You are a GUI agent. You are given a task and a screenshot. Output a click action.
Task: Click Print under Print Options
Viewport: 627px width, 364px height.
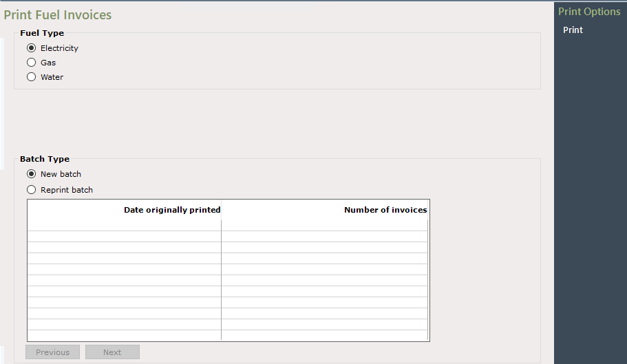coord(573,30)
